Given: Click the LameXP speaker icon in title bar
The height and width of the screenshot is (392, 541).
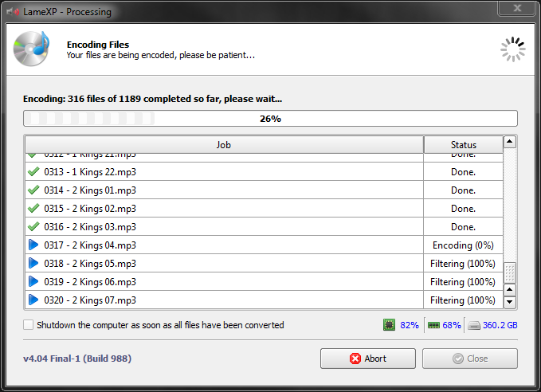Looking at the screenshot, I should click(13, 12).
